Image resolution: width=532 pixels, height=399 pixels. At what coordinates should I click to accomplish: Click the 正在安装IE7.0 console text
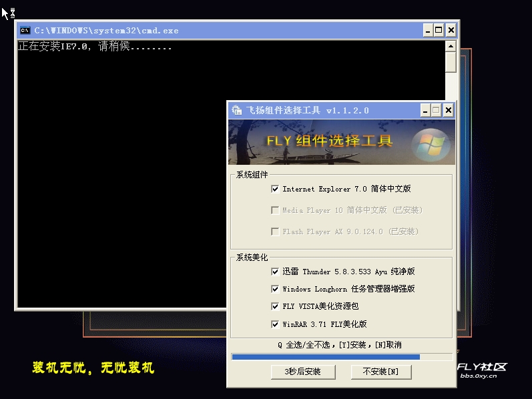tap(95, 46)
